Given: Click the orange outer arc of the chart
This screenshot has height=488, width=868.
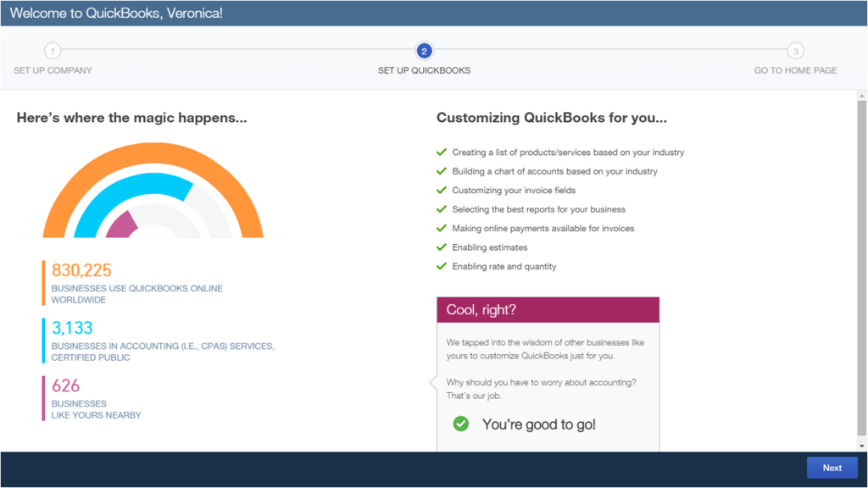Looking at the screenshot, I should 153,152.
